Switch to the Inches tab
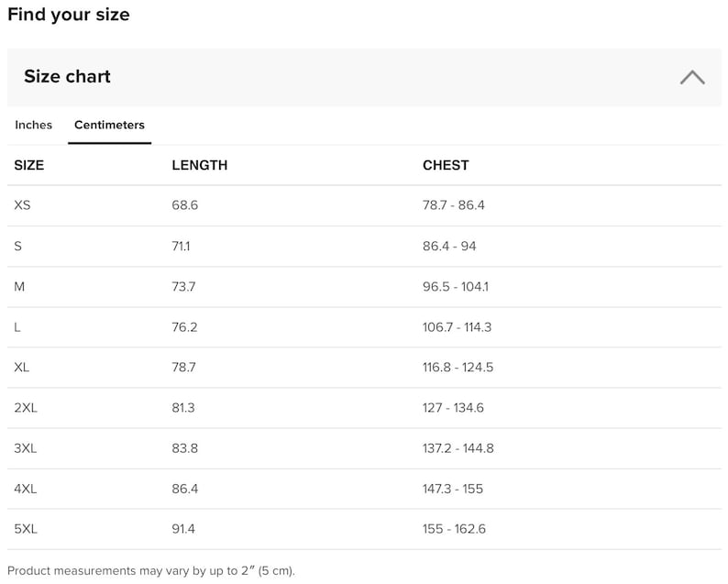The height and width of the screenshot is (584, 728). [x=33, y=125]
